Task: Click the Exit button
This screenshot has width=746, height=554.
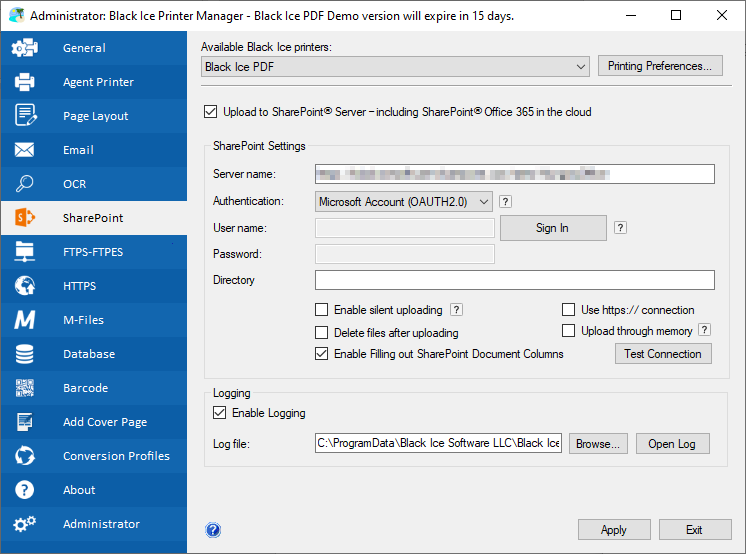Action: pyautogui.click(x=695, y=530)
